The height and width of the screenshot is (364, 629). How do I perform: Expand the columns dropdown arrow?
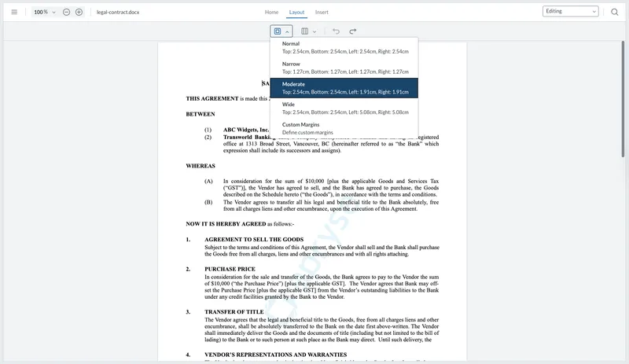(314, 31)
